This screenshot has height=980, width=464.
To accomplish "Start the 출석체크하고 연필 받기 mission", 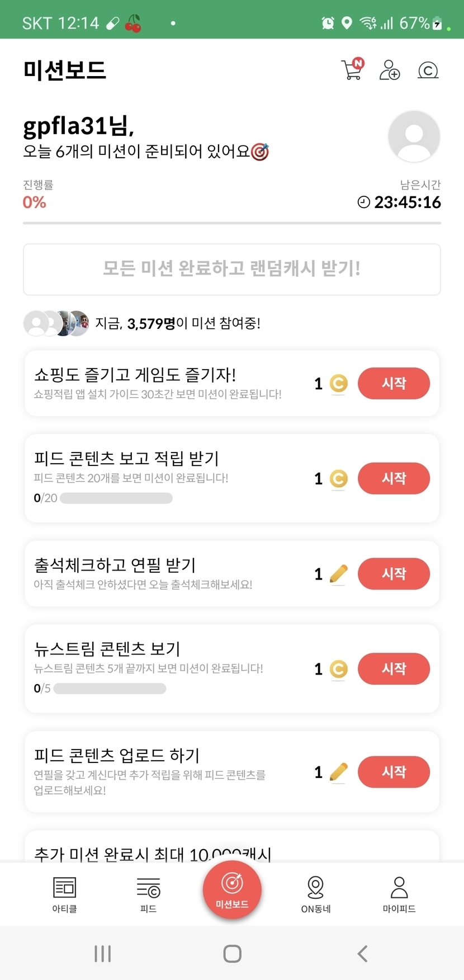I will [x=394, y=573].
